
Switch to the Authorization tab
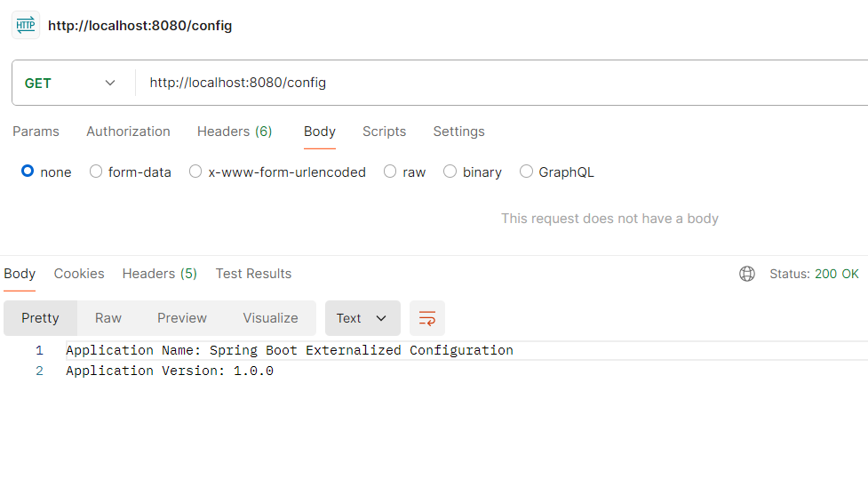[128, 132]
